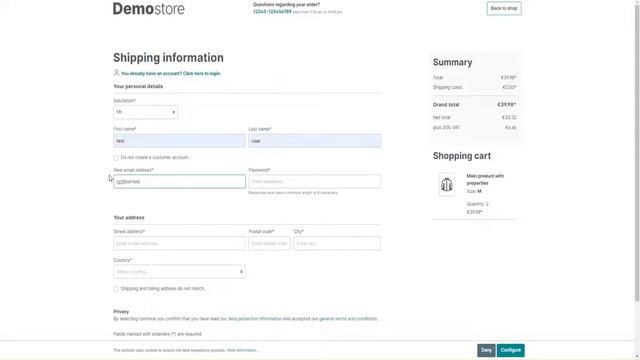640x360 pixels.
Task: Select the Grand total amount text
Action: (507, 105)
